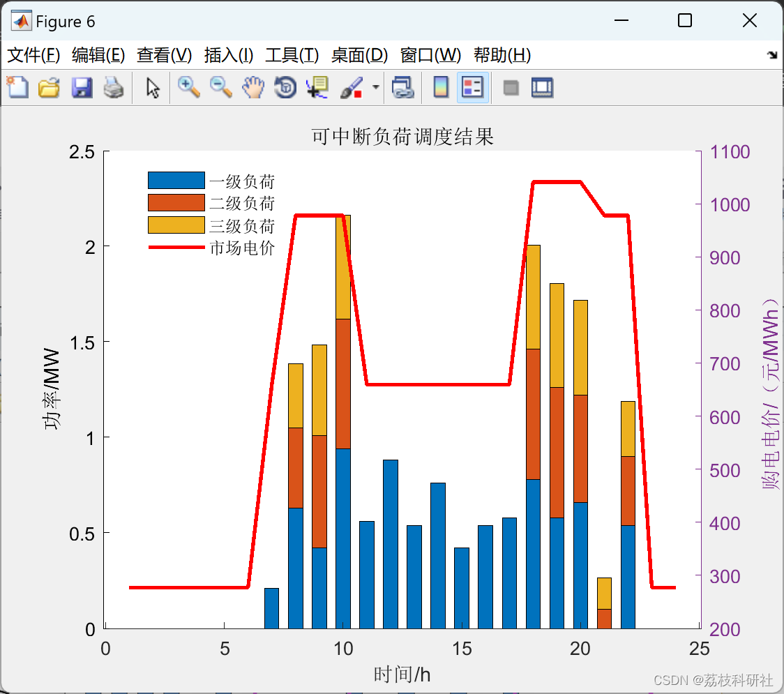Click the Show Plot Tools icon

click(542, 87)
